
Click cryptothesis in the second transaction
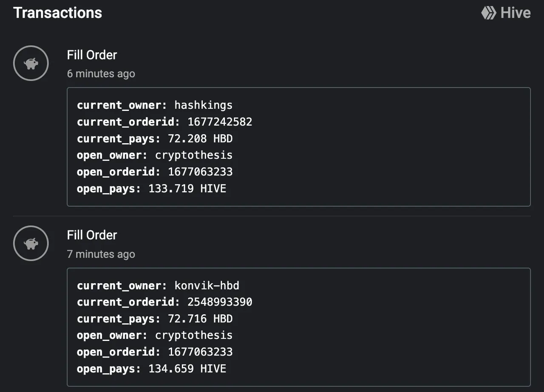(x=194, y=336)
